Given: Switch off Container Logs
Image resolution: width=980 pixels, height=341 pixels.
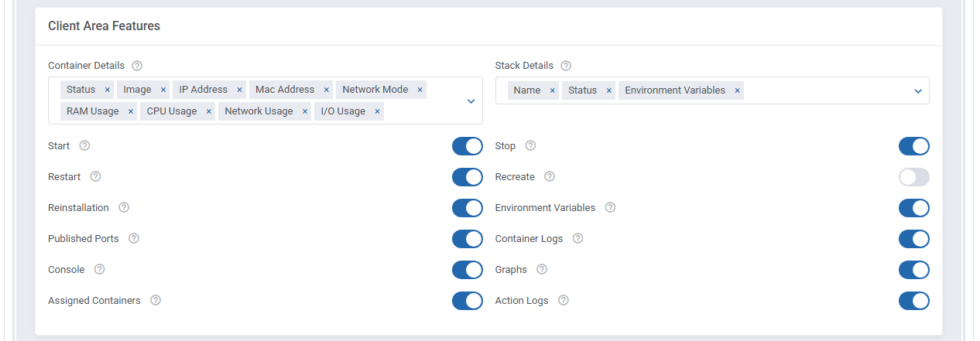Looking at the screenshot, I should pos(914,239).
